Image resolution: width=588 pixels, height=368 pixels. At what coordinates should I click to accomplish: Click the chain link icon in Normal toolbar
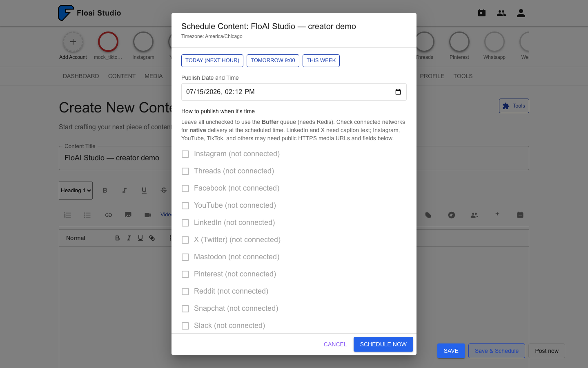coord(152,238)
